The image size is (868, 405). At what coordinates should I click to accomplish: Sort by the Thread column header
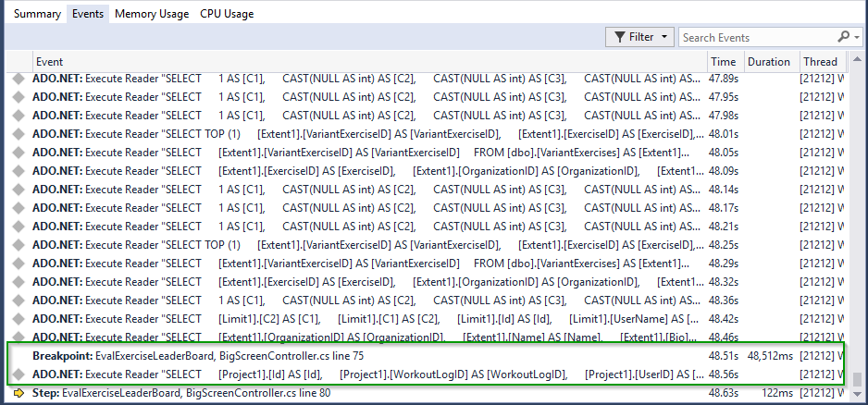821,61
